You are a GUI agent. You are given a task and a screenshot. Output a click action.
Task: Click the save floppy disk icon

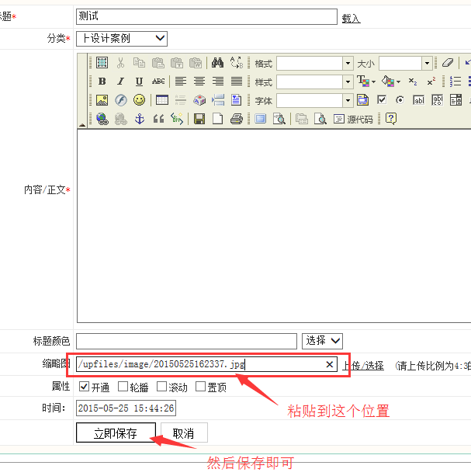coord(199,119)
